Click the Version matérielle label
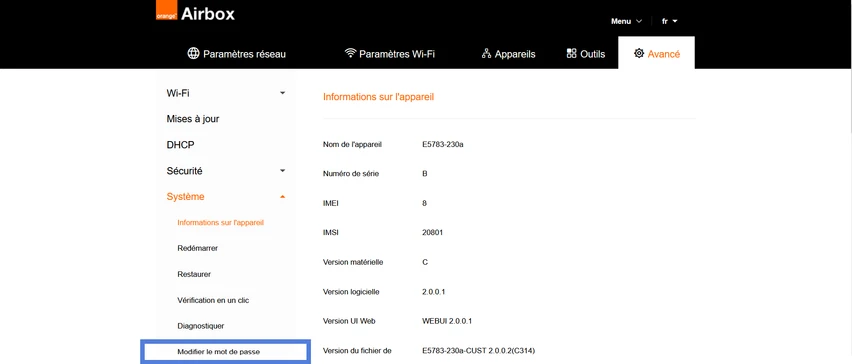Image resolution: width=852 pixels, height=364 pixels. pyautogui.click(x=353, y=262)
